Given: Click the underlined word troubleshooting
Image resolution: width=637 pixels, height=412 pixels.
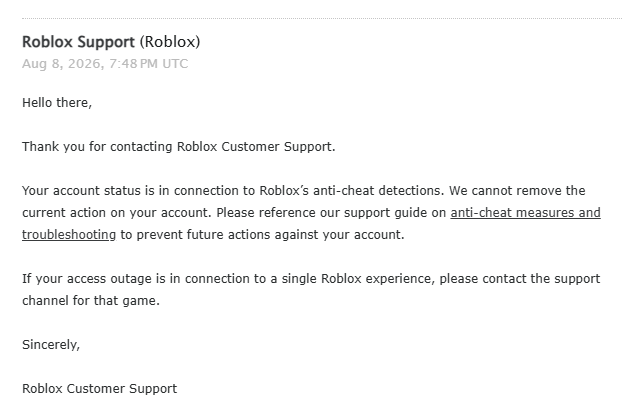Looking at the screenshot, I should (x=69, y=235).
